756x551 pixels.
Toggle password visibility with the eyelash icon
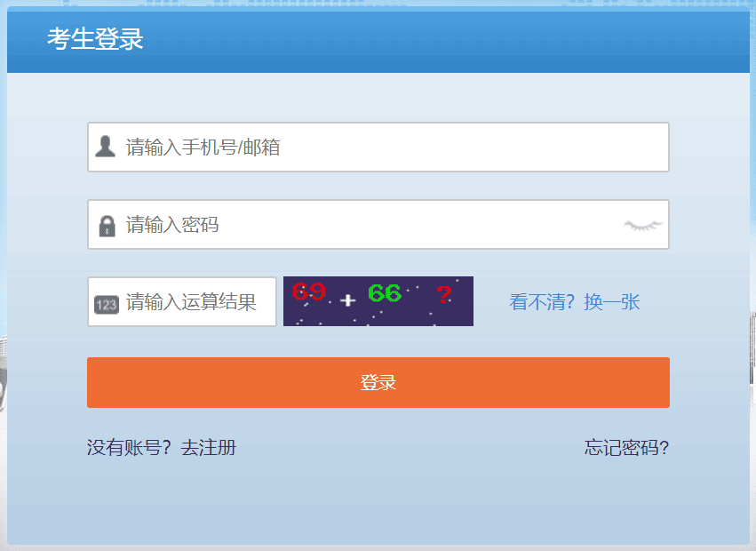click(643, 226)
